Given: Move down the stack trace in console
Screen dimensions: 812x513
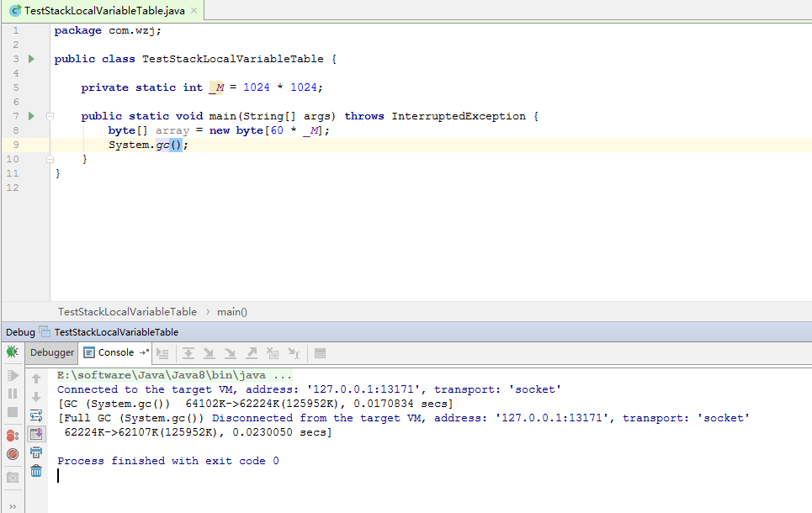Looking at the screenshot, I should (x=36, y=397).
